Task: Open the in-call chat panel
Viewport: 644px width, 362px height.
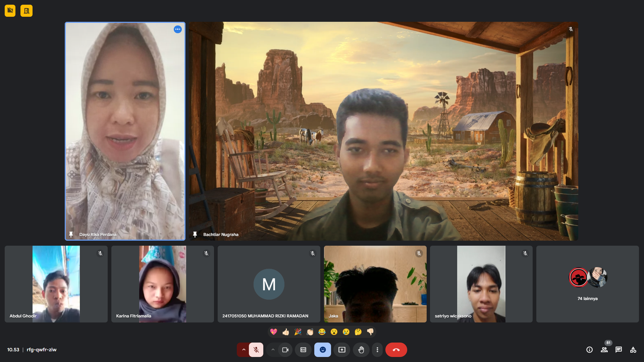Action: (x=619, y=350)
